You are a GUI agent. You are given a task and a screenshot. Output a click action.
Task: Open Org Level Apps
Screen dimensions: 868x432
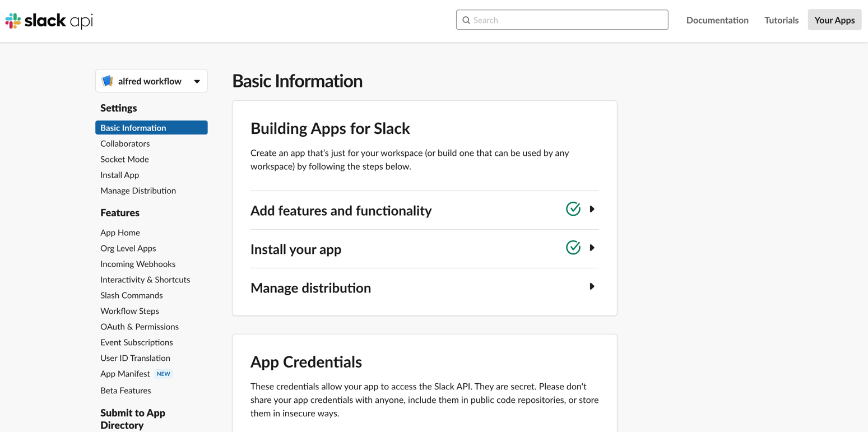(128, 248)
